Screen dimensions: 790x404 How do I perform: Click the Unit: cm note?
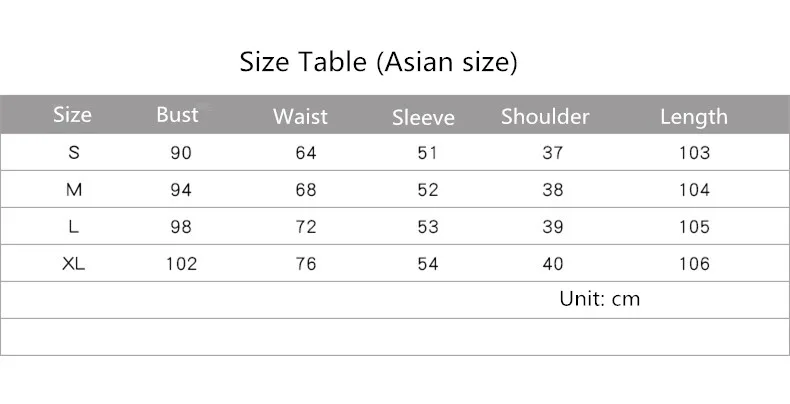click(x=600, y=299)
